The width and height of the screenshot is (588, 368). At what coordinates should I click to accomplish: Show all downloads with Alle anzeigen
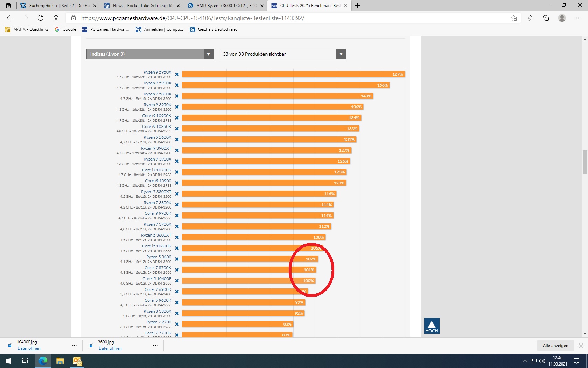[x=555, y=346]
